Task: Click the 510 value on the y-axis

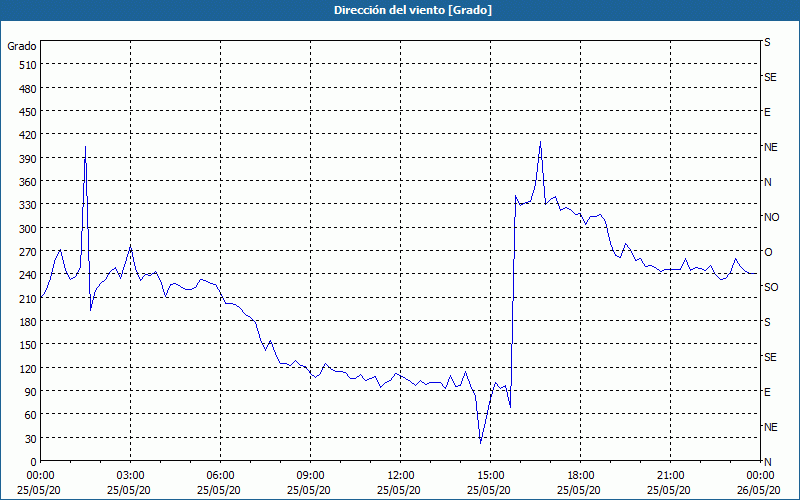Action: point(28,65)
